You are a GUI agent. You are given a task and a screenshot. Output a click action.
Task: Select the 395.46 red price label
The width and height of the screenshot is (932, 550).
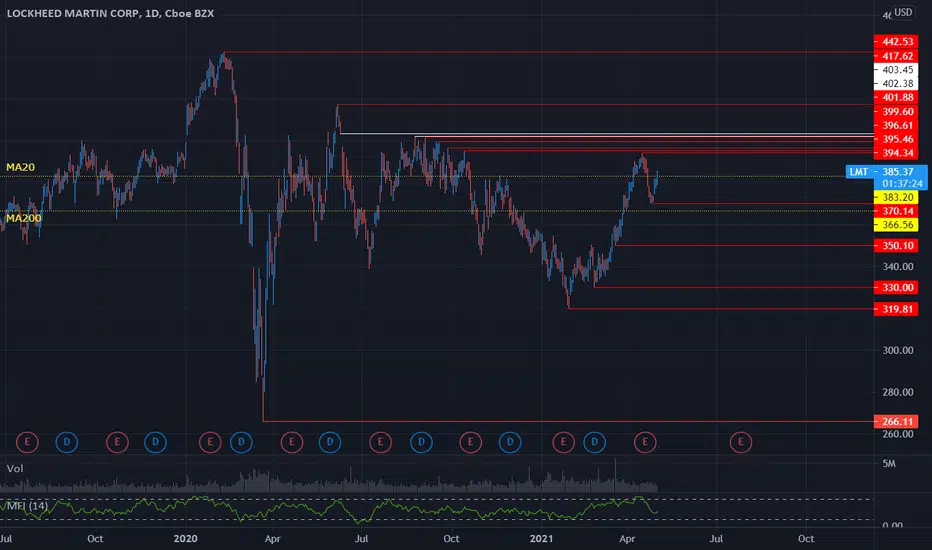coord(896,139)
